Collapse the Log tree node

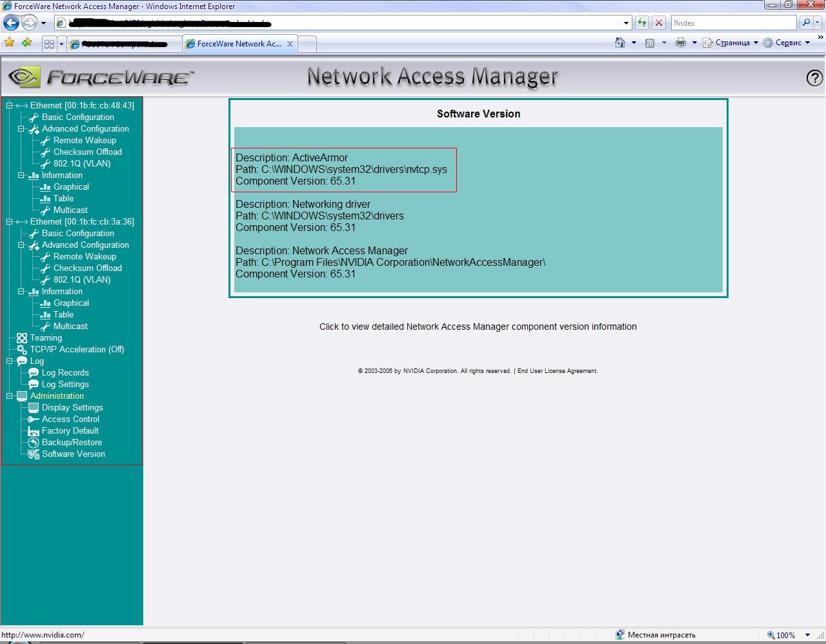[10, 361]
